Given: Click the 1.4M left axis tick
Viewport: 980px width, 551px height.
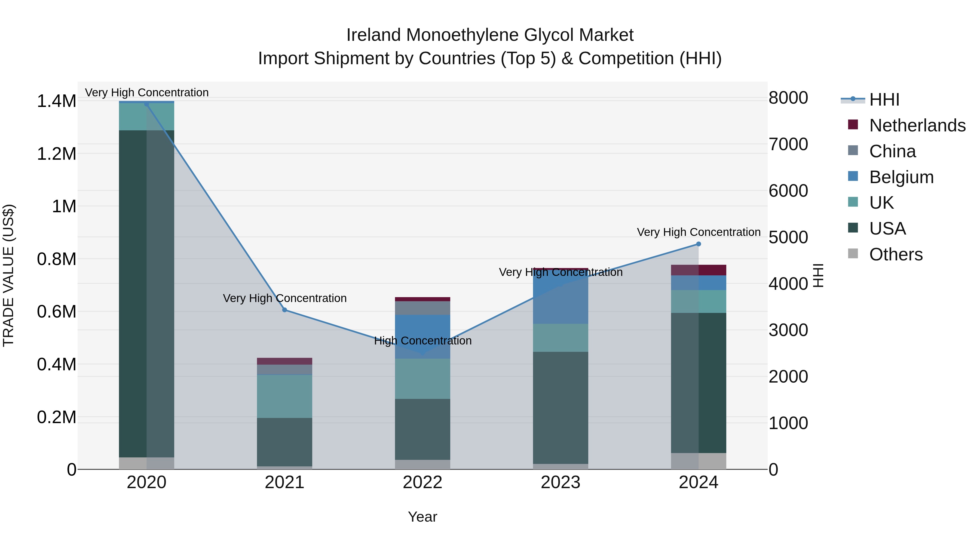Looking at the screenshot, I should 57,101.
